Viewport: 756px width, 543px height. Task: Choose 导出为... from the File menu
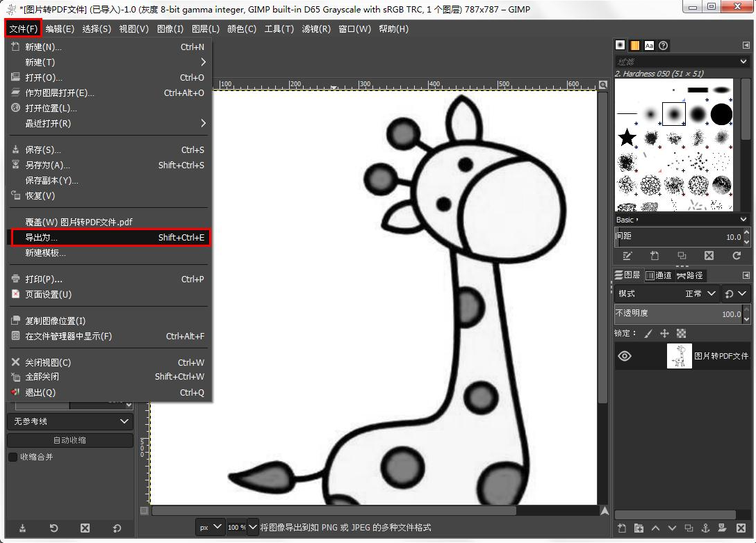[111, 237]
